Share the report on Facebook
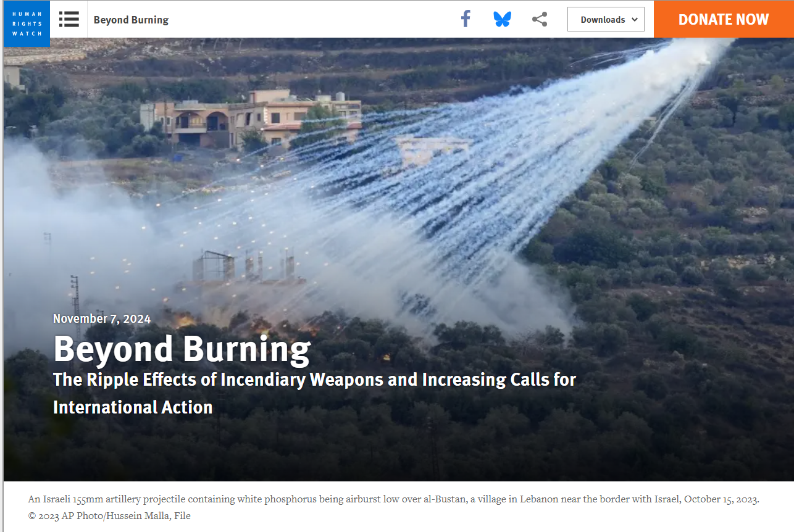The width and height of the screenshot is (794, 532). [x=466, y=19]
